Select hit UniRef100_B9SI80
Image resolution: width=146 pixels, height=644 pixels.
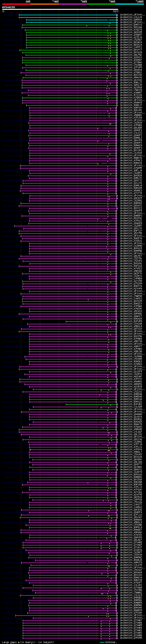pyautogui.click(x=131, y=75)
